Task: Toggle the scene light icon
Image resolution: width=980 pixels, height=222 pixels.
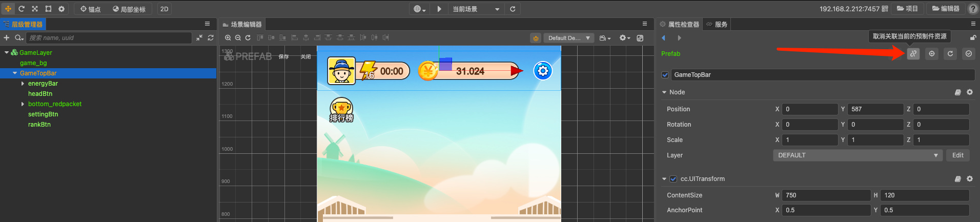Action: click(536, 38)
